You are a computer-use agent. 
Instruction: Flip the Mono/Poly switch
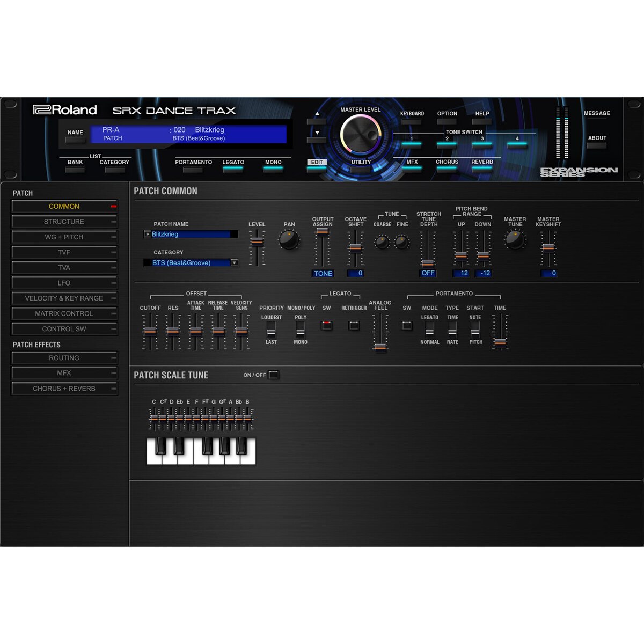(301, 329)
